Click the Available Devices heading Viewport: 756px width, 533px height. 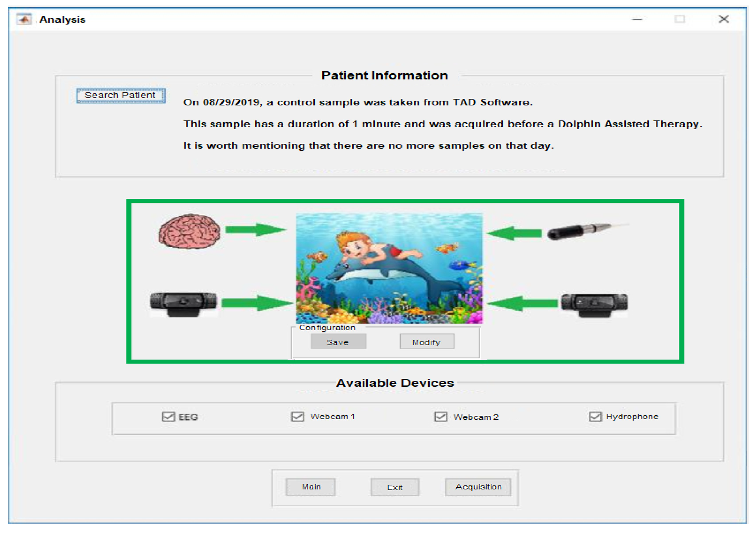click(x=395, y=383)
